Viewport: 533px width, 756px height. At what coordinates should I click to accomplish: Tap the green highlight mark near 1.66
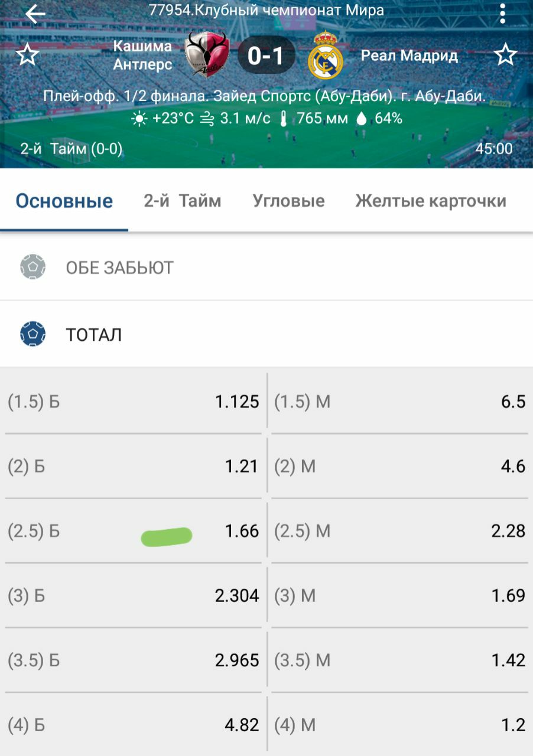click(x=167, y=536)
